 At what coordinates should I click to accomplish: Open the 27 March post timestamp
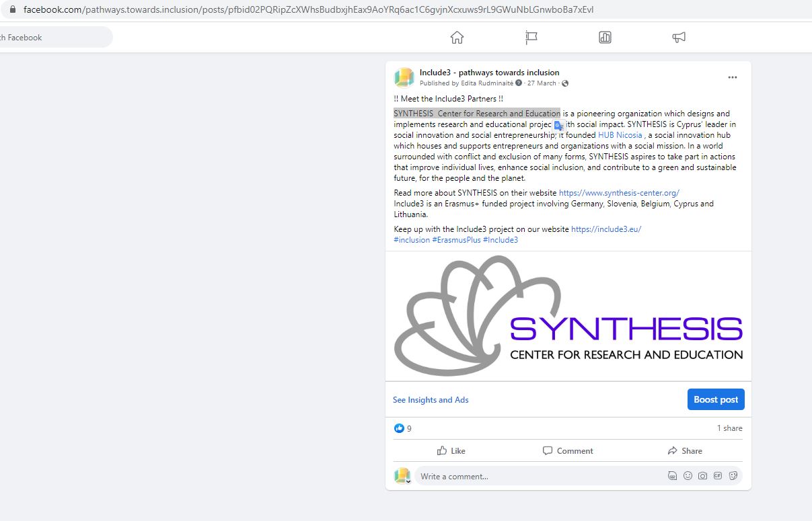pos(542,83)
